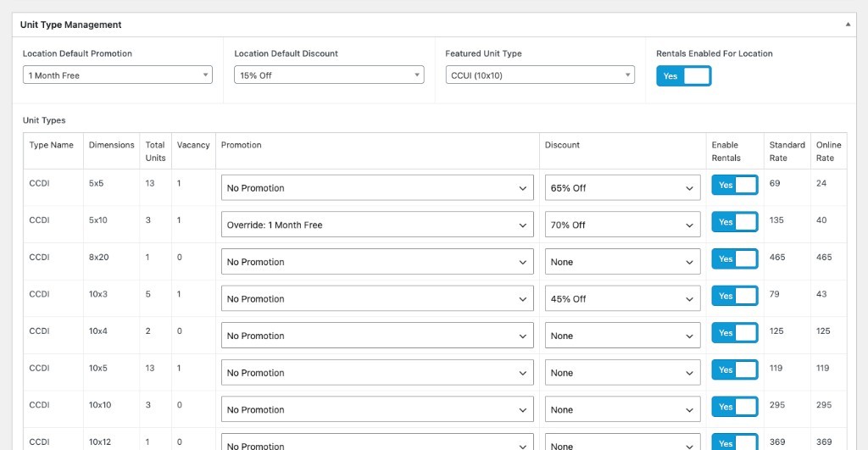This screenshot has height=450, width=868.
Task: Toggle Enable Rentals for the 10x5 unit
Action: [735, 369]
